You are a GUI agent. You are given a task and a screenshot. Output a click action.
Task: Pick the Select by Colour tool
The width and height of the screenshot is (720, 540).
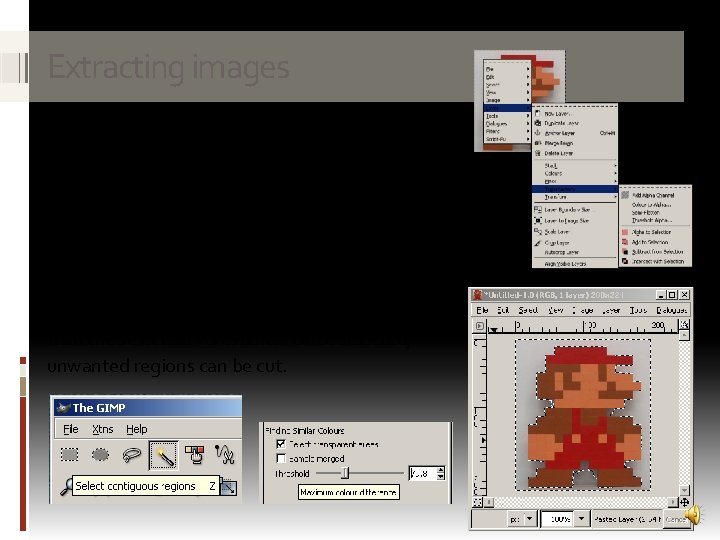194,455
